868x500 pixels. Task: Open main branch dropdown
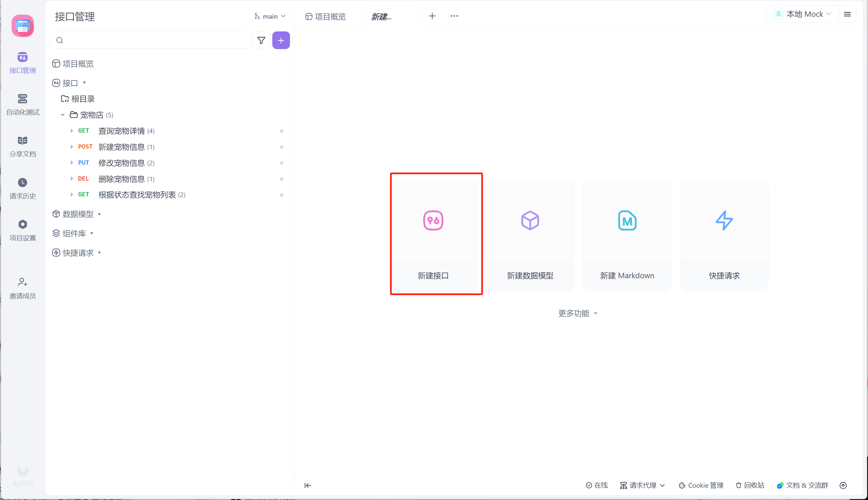270,16
